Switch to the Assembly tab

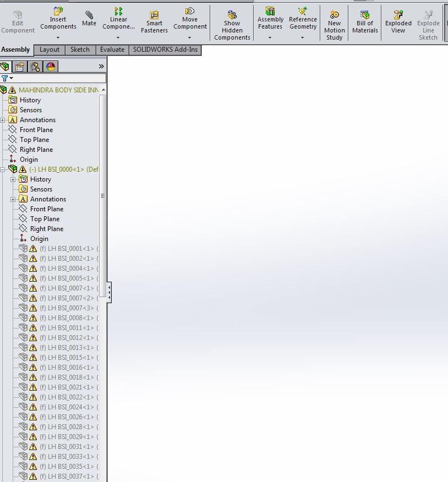point(15,50)
